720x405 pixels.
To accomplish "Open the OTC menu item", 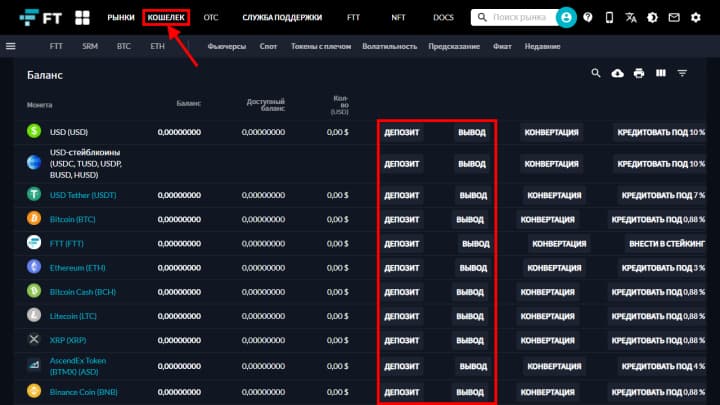I will 211,17.
